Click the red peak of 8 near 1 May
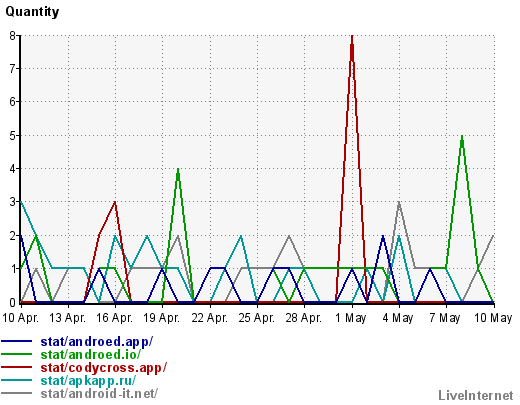520x405 pixels. 352,38
